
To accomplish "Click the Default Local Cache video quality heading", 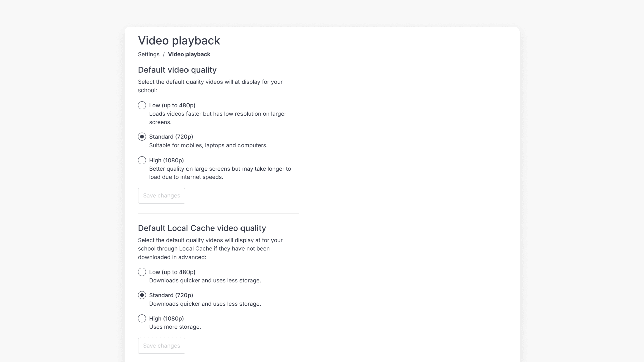I will pyautogui.click(x=202, y=228).
